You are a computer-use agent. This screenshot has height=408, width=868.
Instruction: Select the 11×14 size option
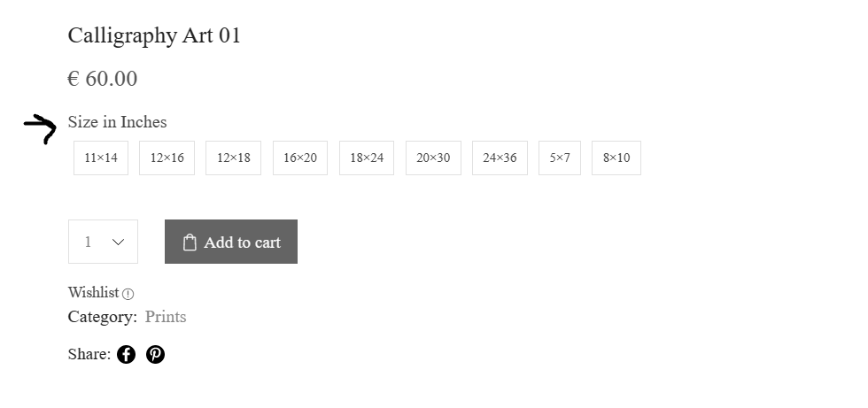point(101,158)
